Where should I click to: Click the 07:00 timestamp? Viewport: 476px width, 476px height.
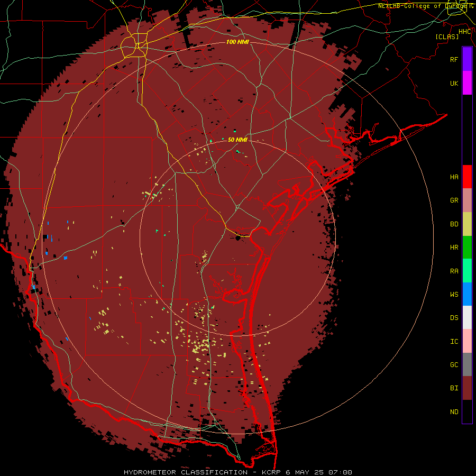[340, 472]
